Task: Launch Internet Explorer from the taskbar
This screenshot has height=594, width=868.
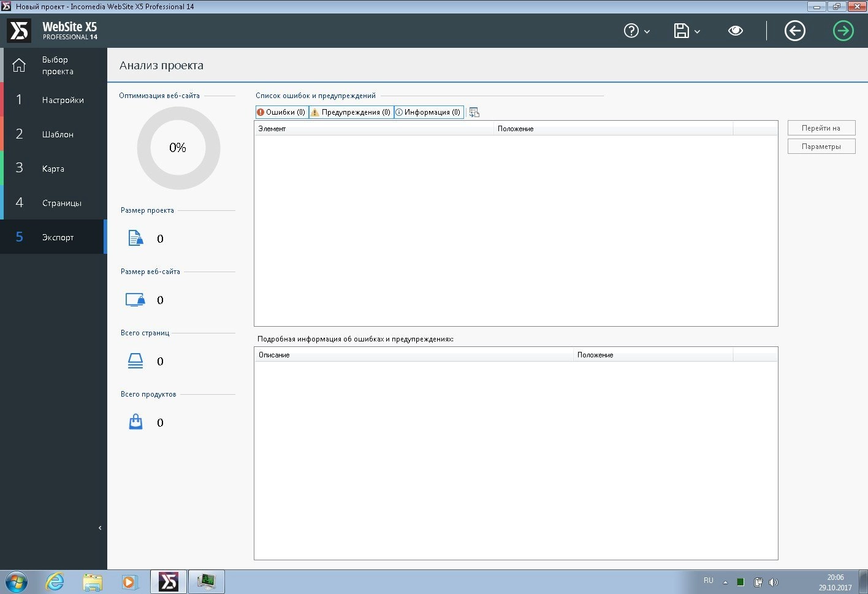Action: pos(55,582)
